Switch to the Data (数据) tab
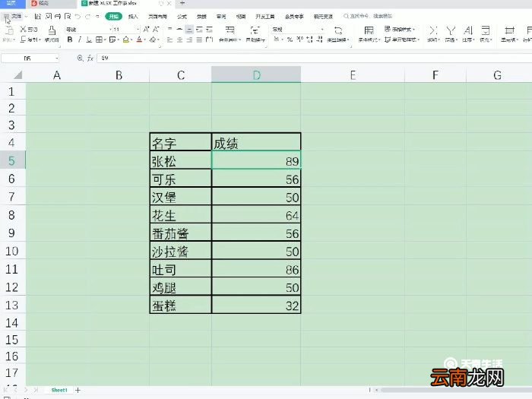This screenshot has width=532, height=399. 201,16
